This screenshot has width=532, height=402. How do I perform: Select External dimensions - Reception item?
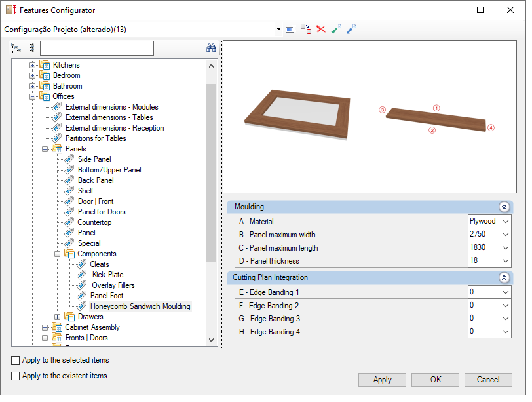click(x=115, y=128)
